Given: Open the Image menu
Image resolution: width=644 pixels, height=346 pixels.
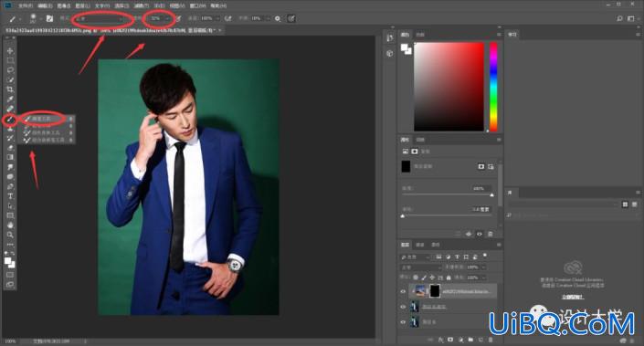Looking at the screenshot, I should pos(64,6).
